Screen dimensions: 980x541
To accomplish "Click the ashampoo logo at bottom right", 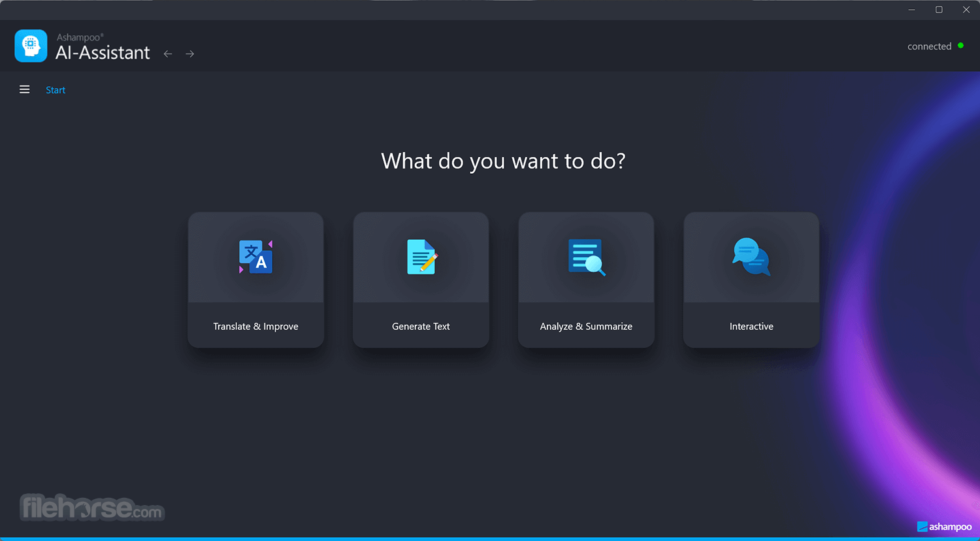I will (x=944, y=527).
